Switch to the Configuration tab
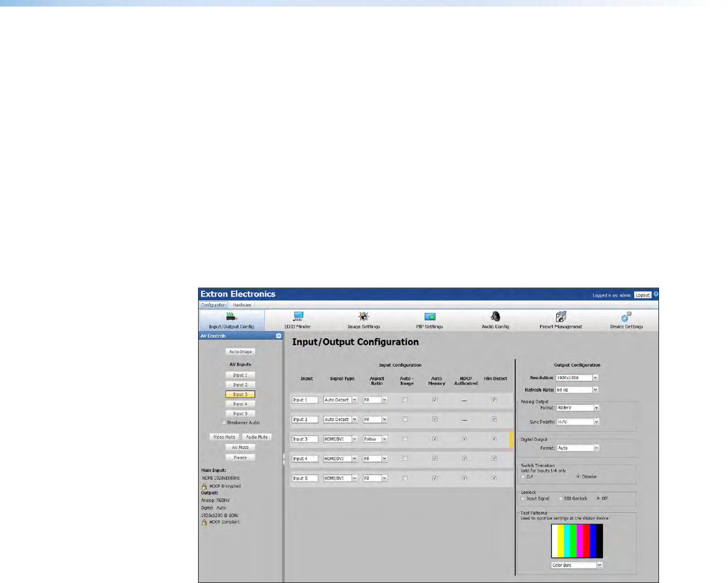Screen dimensions: 728x583 [214, 305]
